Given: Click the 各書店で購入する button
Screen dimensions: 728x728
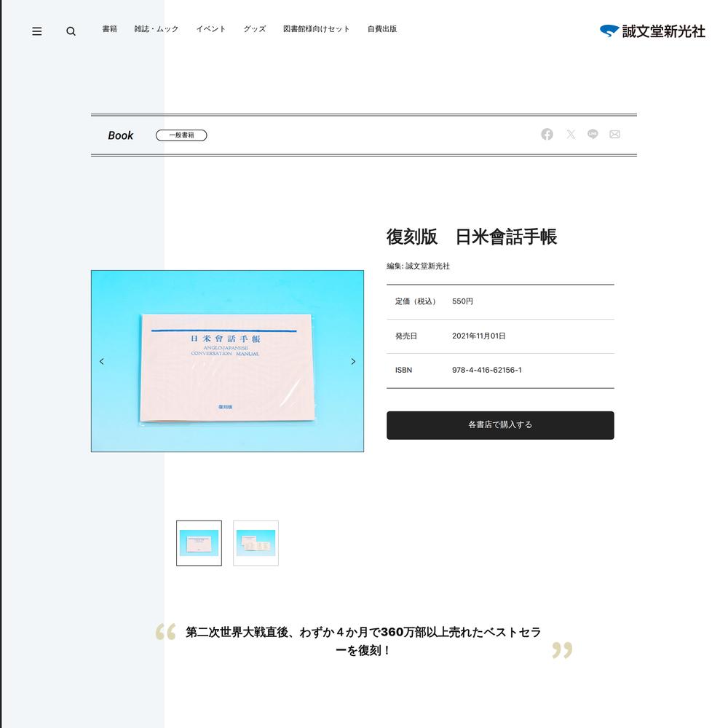Looking at the screenshot, I should click(500, 425).
